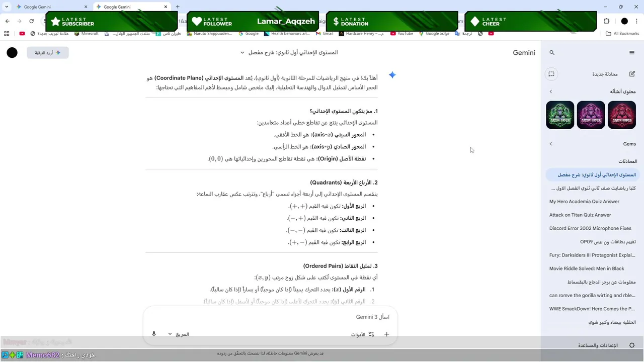Click the أريد الترقية upgrade button
The width and height of the screenshot is (644, 362).
pos(48,53)
